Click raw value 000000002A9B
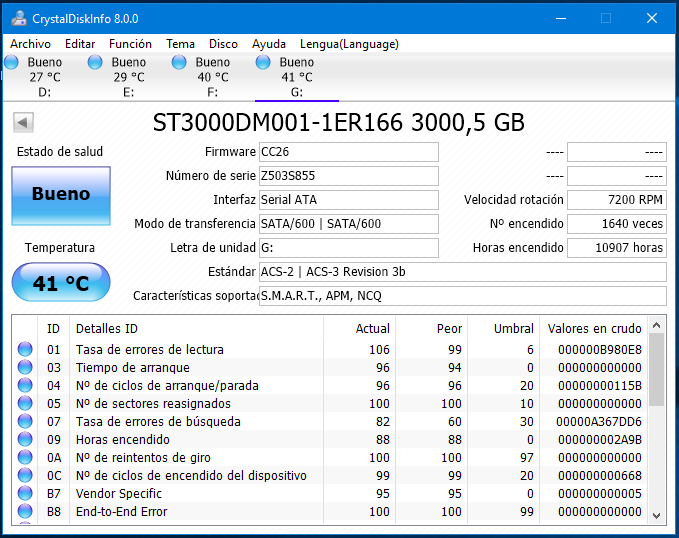The image size is (679, 538). [600, 439]
